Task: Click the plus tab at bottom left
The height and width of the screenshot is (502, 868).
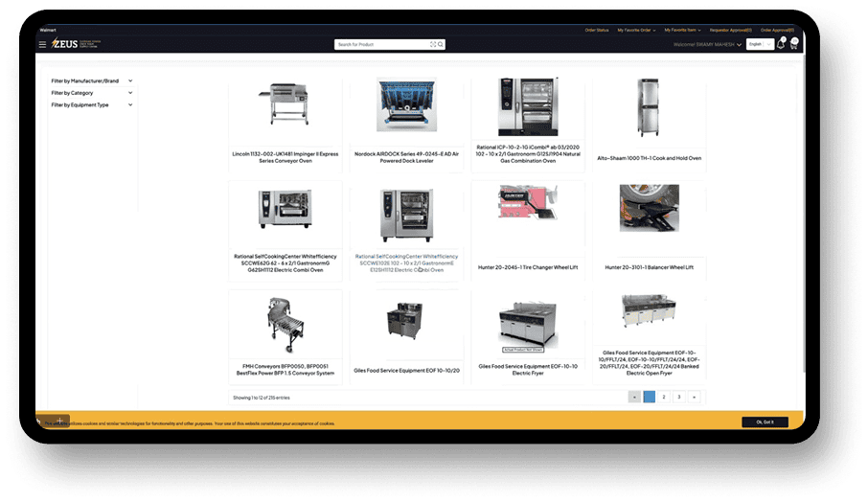Action: coord(59,421)
